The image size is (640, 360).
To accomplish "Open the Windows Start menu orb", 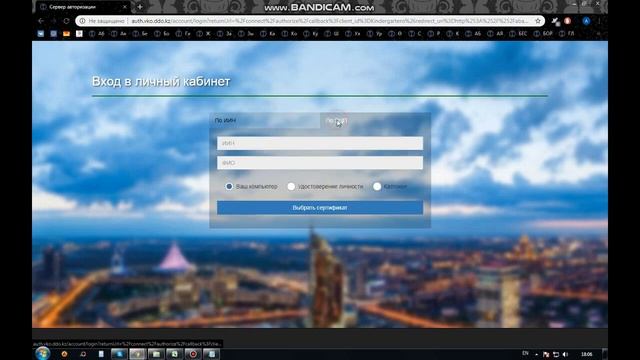I will (x=43, y=353).
